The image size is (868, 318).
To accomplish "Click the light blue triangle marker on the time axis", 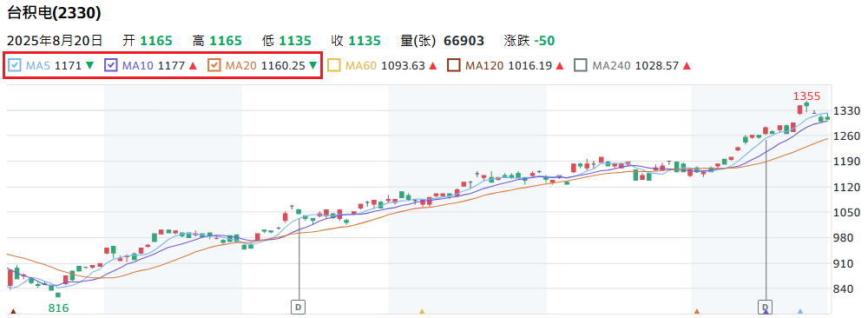I will (x=800, y=312).
